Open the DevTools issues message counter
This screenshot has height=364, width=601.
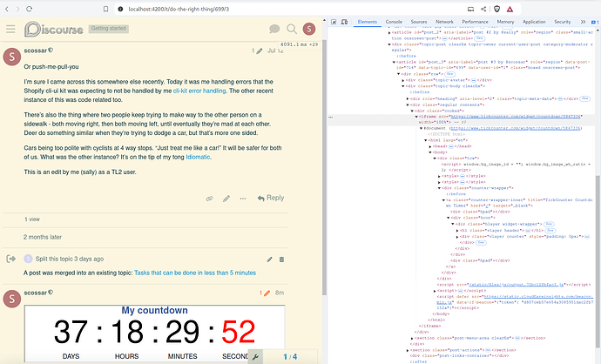(595, 23)
